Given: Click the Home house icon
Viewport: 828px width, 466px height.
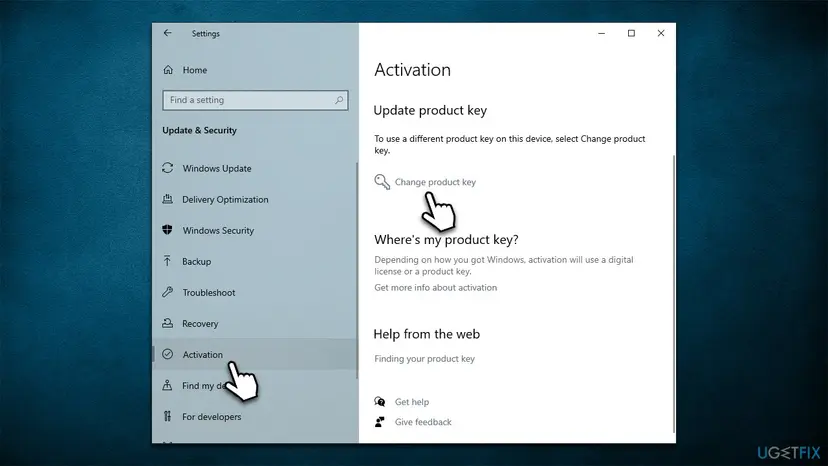Looking at the screenshot, I should coord(168,70).
